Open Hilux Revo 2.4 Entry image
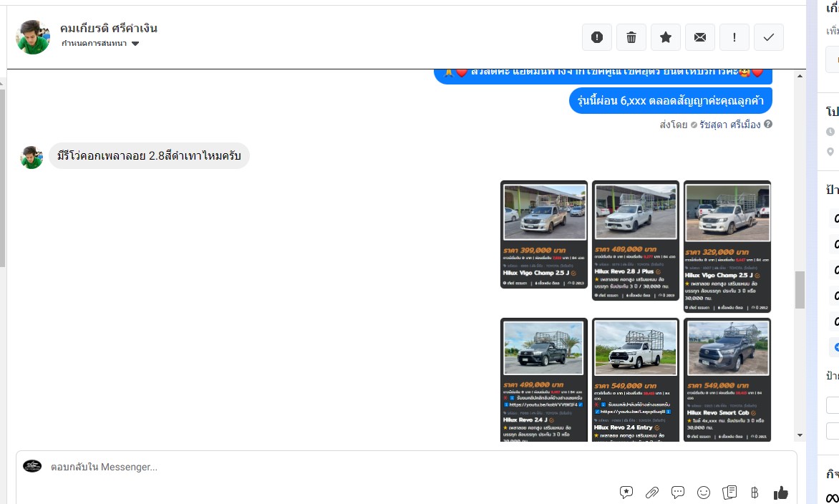The image size is (839, 504). [636, 380]
